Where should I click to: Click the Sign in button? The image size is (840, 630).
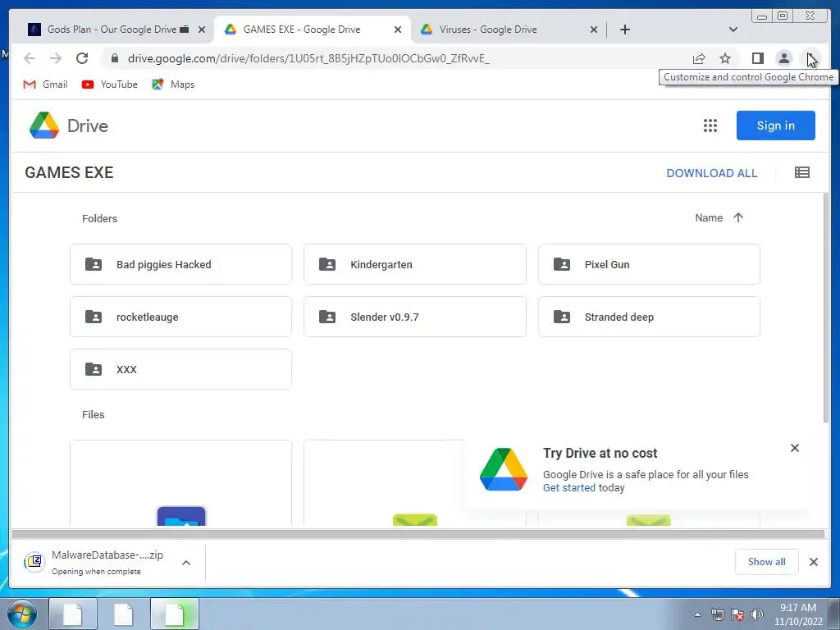coord(776,126)
